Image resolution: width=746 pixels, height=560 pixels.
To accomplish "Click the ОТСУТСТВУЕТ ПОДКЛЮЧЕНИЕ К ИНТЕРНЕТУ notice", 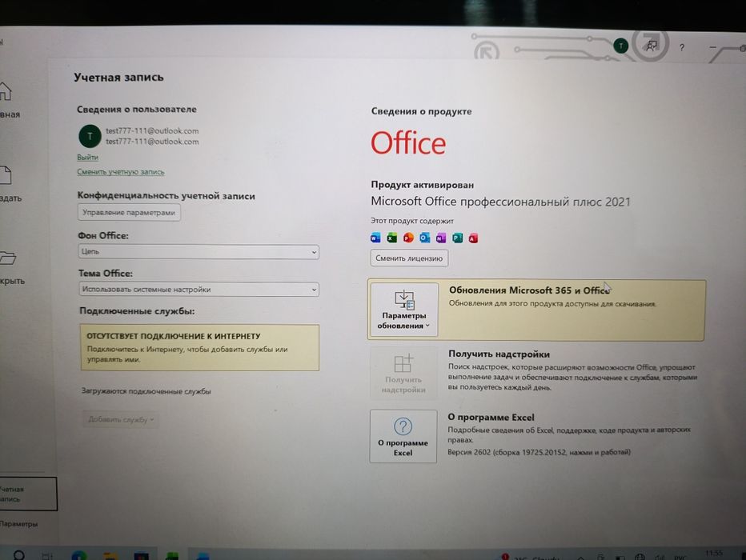I will (200, 347).
